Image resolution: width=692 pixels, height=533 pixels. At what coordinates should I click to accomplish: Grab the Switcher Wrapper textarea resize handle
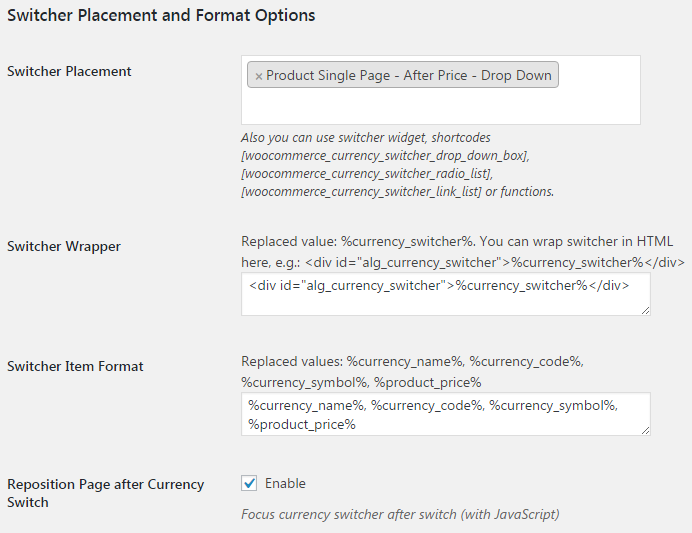[645, 310]
